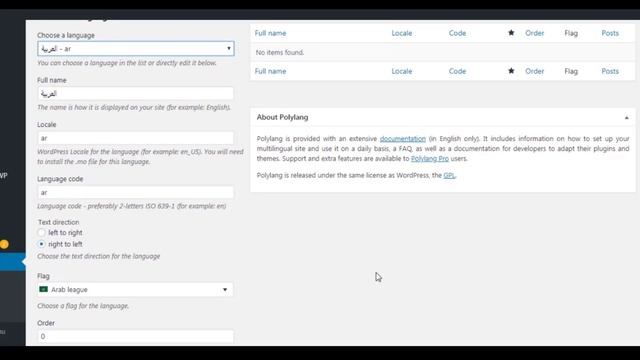The image size is (640, 360).
Task: Sort by Posts in table header
Action: (x=610, y=33)
